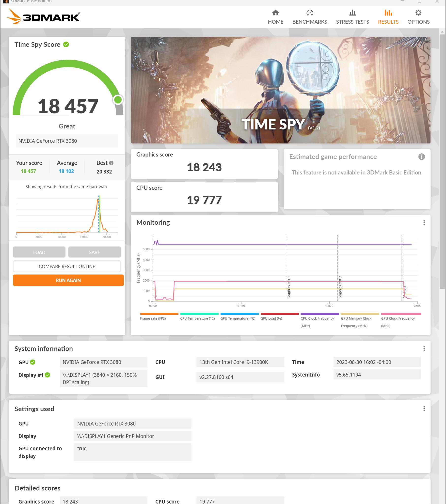Click the CPU field 13th Gen Intel Core i9-13900K
Image resolution: width=446 pixels, height=504 pixels.
pyautogui.click(x=240, y=362)
